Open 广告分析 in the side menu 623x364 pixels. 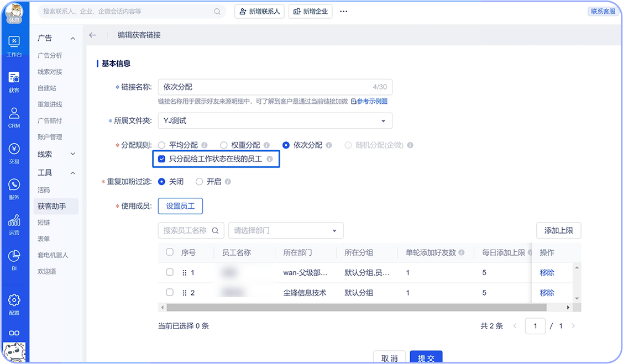pos(50,55)
